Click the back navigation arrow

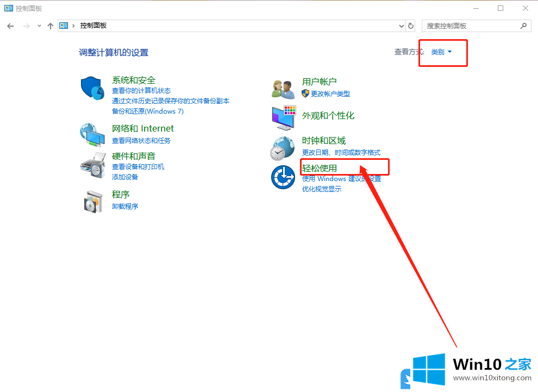pos(10,26)
